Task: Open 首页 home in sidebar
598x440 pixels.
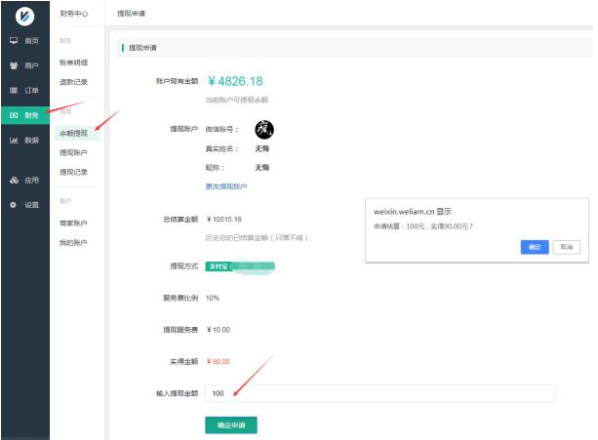Action: pyautogui.click(x=25, y=41)
